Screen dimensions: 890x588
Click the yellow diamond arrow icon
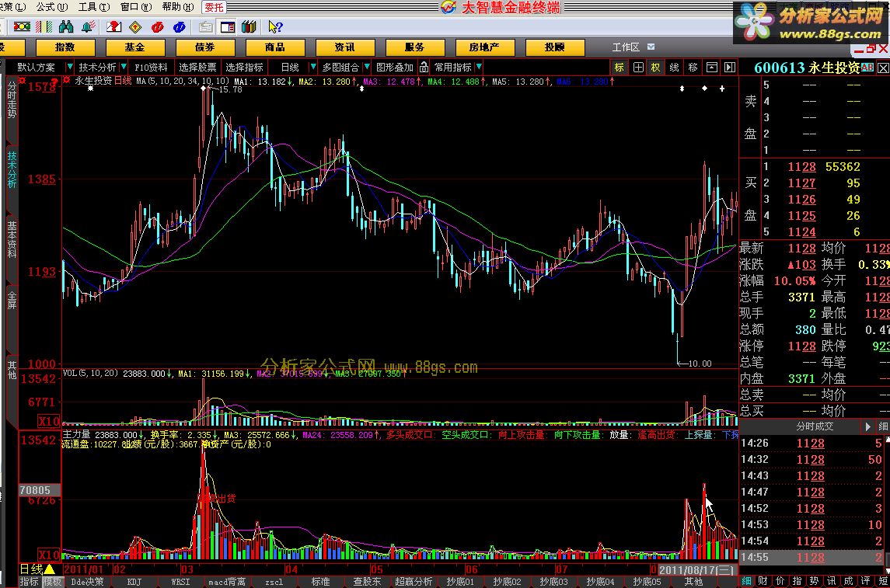[136, 26]
